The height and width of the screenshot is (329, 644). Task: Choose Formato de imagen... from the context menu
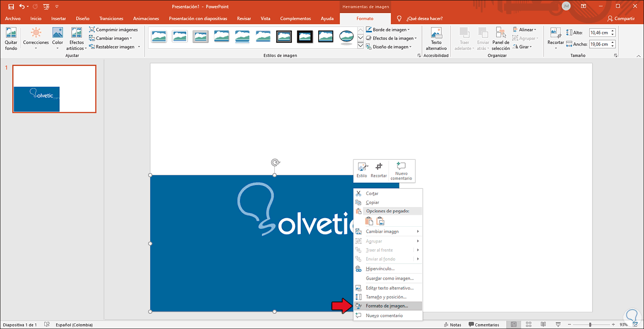[388, 306]
